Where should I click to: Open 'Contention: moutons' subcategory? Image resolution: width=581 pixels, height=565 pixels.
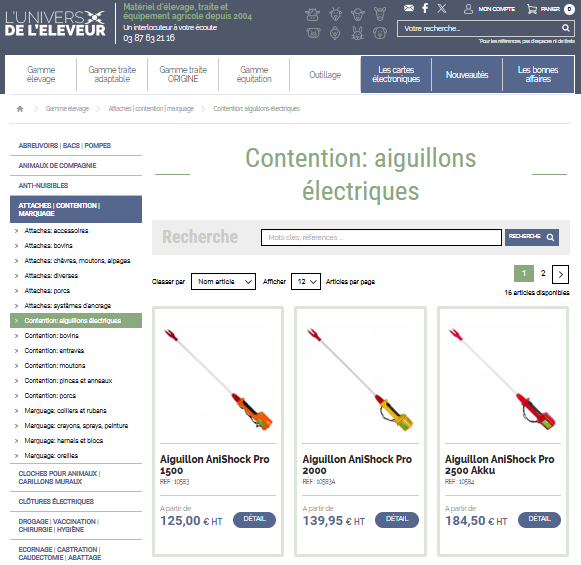(x=54, y=366)
